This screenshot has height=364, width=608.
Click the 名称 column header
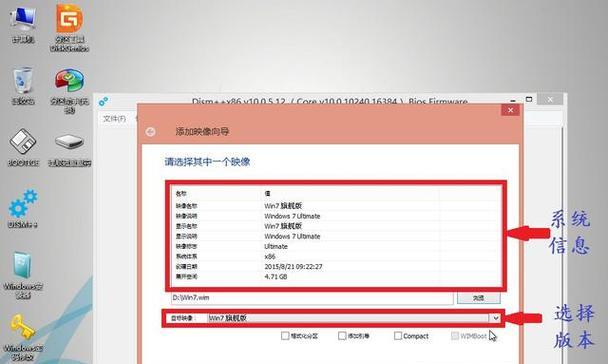(x=217, y=193)
